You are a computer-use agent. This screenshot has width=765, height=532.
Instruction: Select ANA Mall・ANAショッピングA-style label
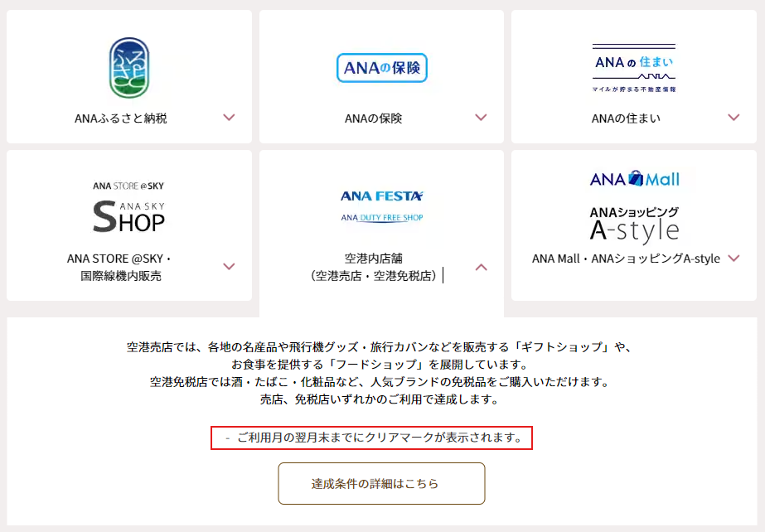(626, 259)
